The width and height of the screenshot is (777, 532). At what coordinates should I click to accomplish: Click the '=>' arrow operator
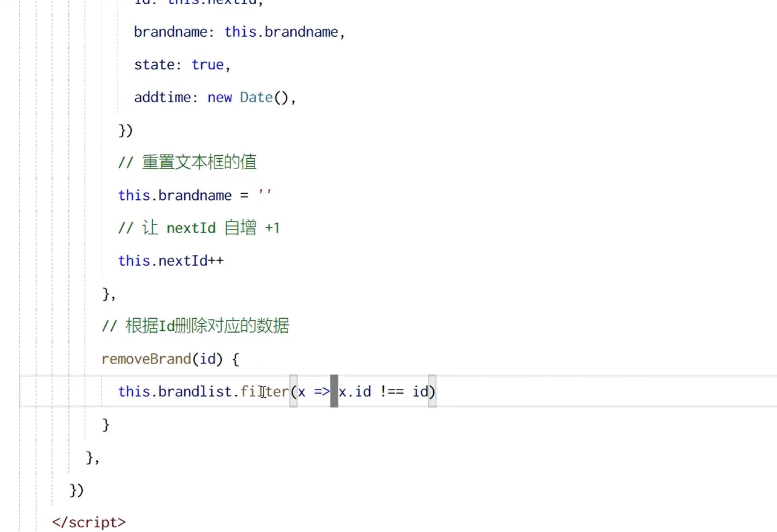[x=321, y=391]
